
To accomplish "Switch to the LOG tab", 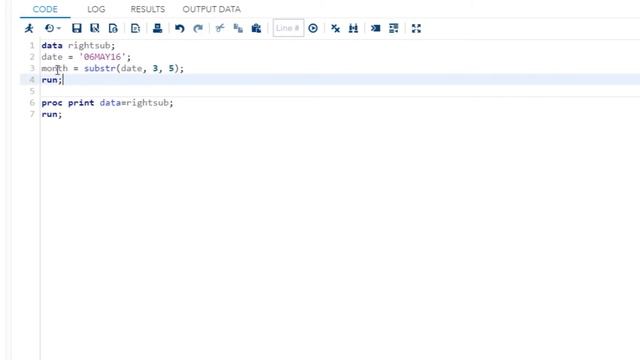I will click(96, 9).
